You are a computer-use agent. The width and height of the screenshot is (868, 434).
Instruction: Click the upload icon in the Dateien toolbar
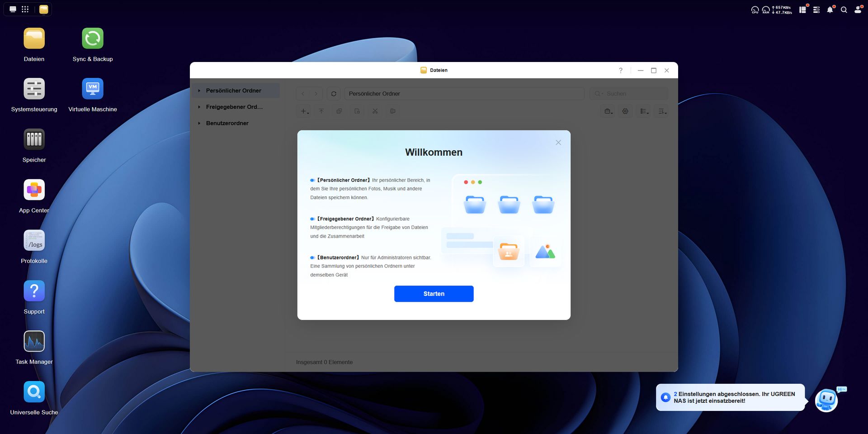[x=321, y=111]
